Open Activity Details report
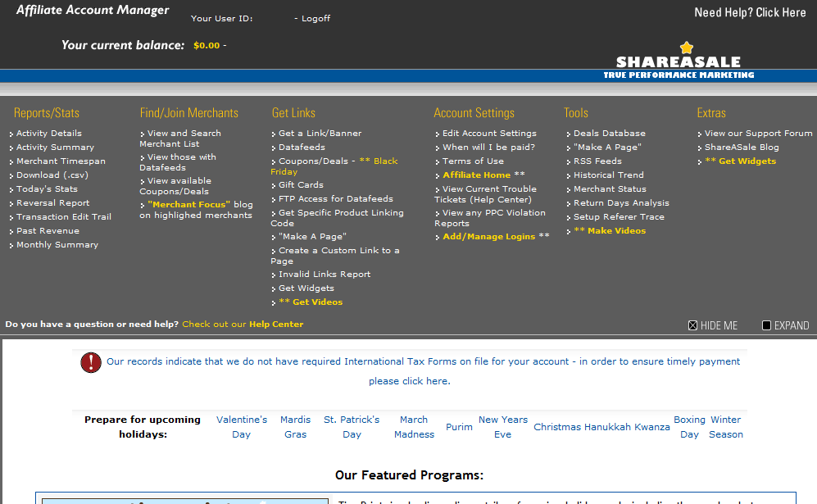 [x=49, y=134]
